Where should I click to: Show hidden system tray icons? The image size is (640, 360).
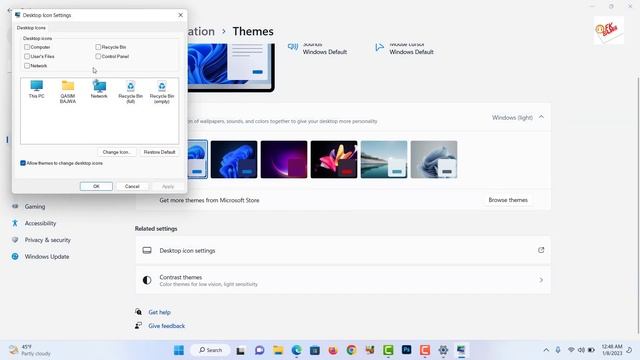546,350
